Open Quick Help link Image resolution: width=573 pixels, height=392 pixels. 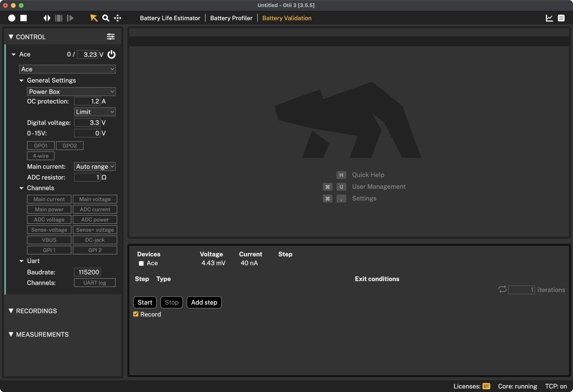coord(368,175)
